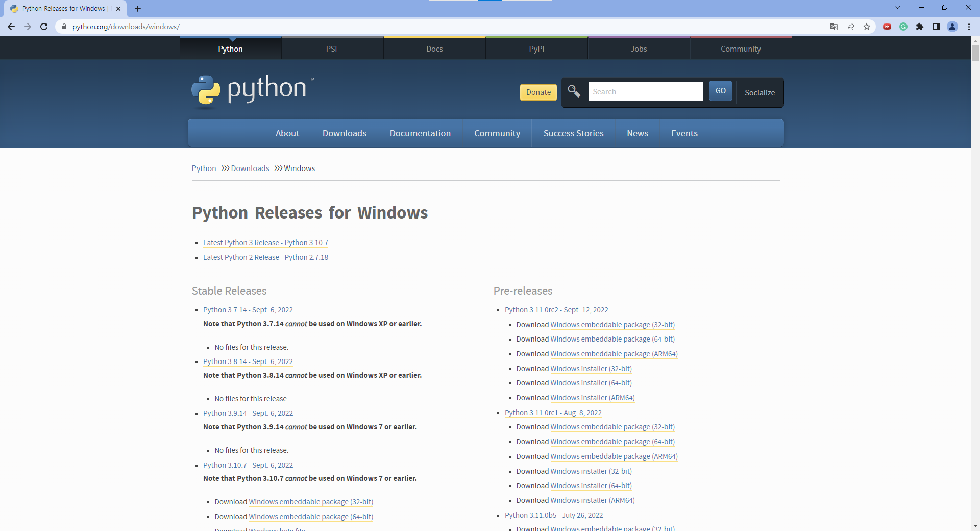
Task: Open the Downloads navigation menu
Action: pos(345,133)
